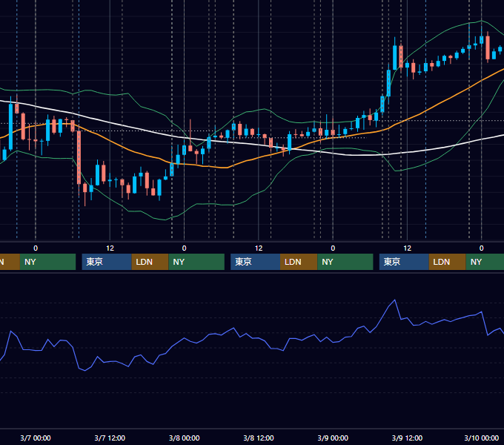504x445 pixels.
Task: Select the NY session block spanning 3/10 00:00
Action: click(485, 262)
